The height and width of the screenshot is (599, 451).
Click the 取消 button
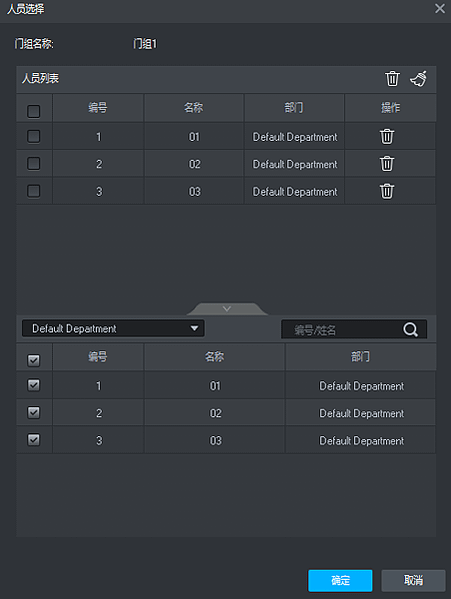(413, 581)
